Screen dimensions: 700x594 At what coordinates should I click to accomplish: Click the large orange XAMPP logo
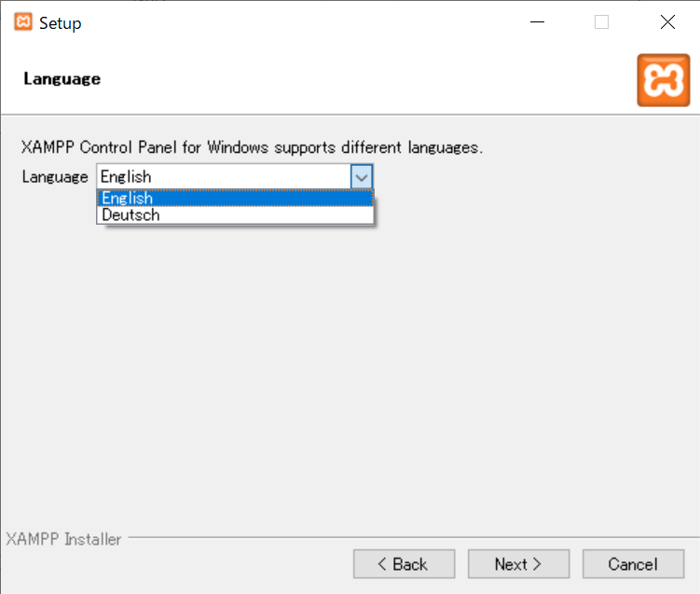tap(664, 80)
